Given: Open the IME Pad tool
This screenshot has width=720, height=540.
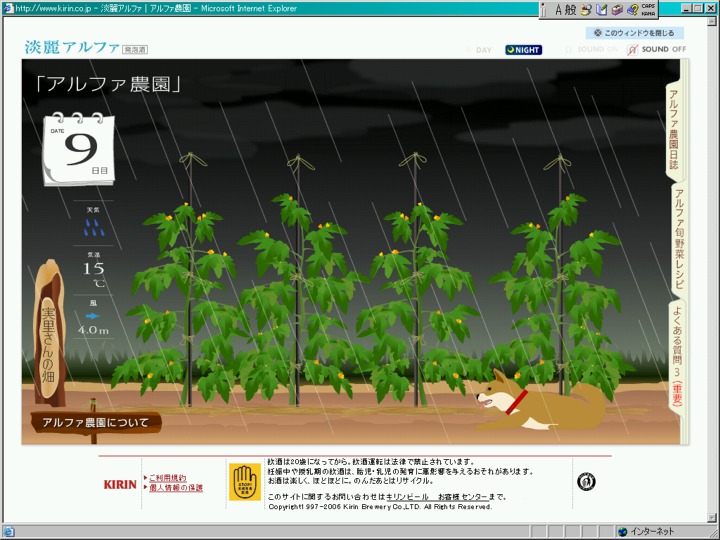Looking at the screenshot, I should (x=585, y=10).
